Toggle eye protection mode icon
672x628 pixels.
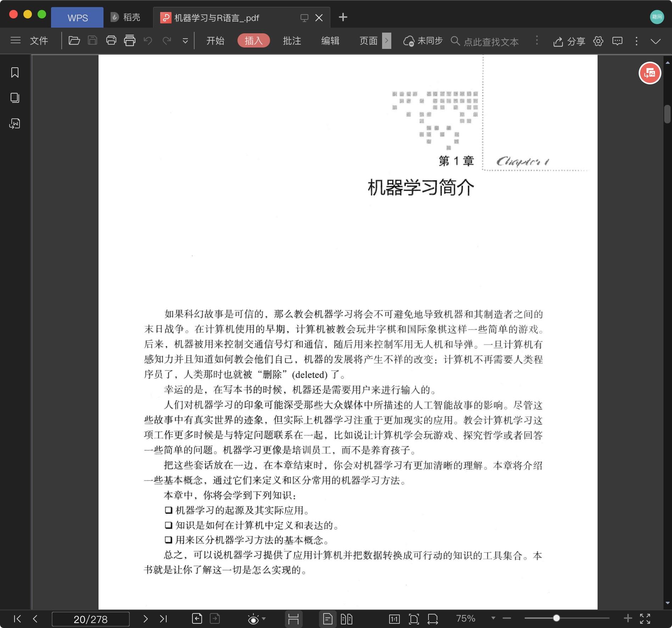coord(253,619)
